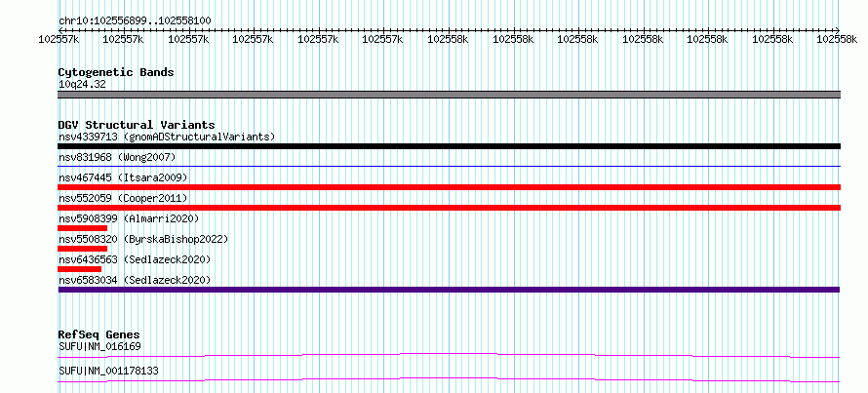Open nsv5908399 (Almarri2020) label
868x393 pixels.
(129, 218)
